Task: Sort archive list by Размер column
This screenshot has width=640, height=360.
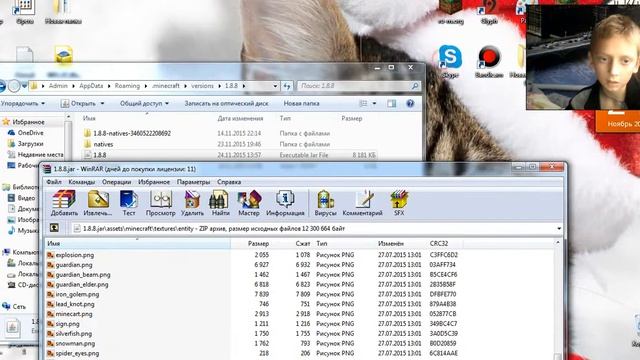Action: pos(258,244)
